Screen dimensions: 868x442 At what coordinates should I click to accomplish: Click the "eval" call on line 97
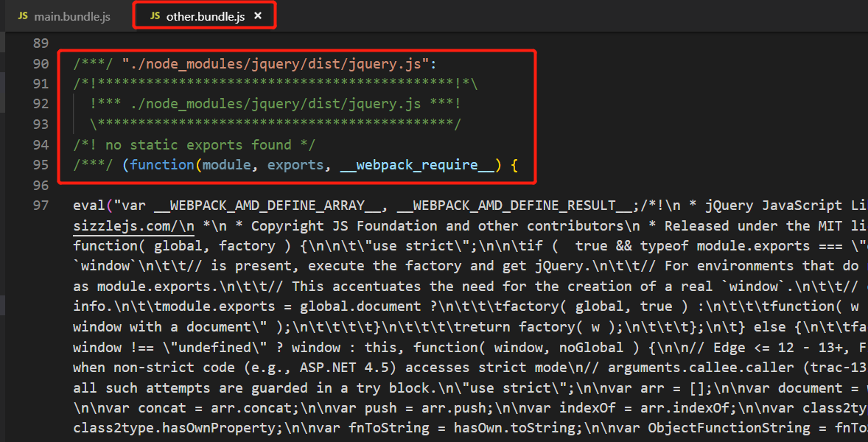[x=89, y=206]
